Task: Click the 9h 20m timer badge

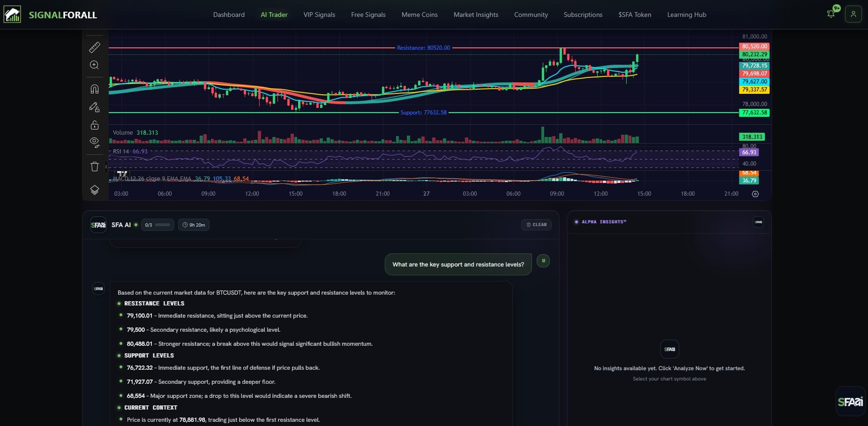Action: click(x=194, y=225)
